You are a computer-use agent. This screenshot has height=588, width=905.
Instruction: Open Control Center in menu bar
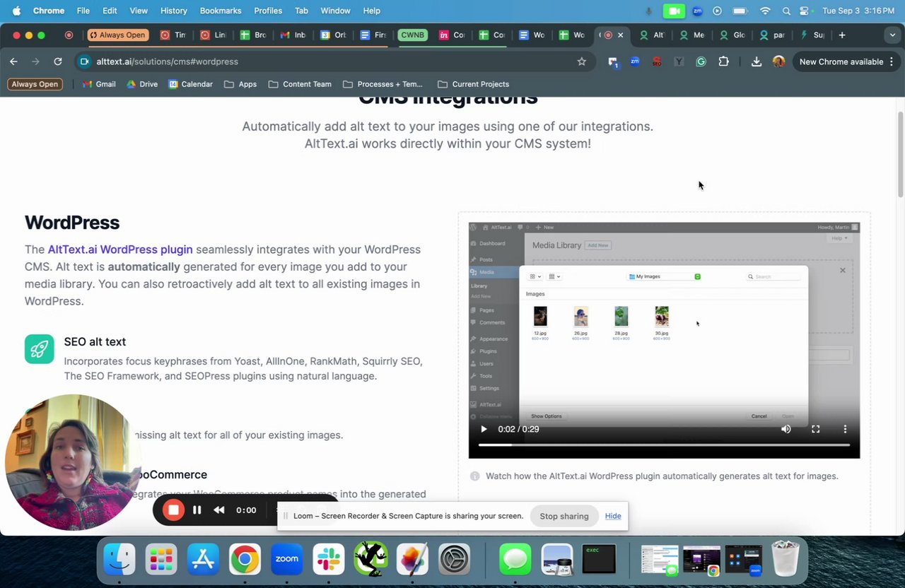point(805,11)
